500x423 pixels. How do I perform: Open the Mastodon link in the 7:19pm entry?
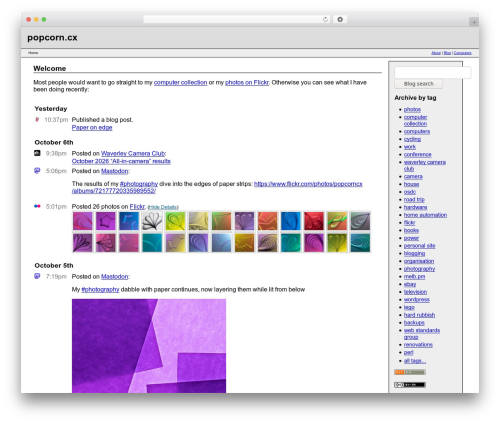(115, 276)
